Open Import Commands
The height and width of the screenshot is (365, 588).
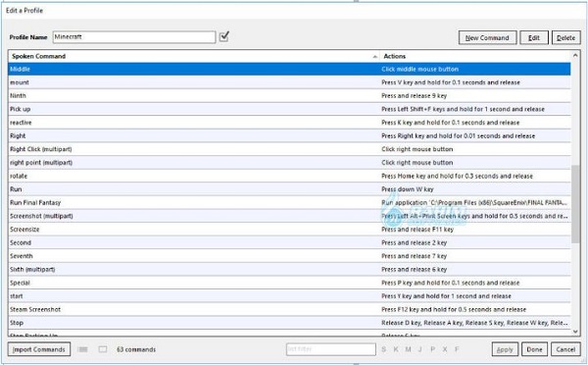(39, 349)
